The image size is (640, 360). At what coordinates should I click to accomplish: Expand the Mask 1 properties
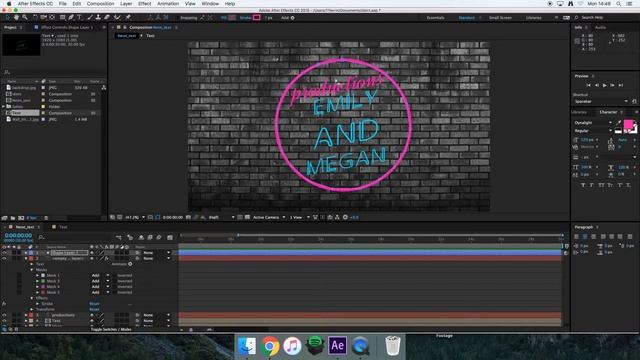[x=38, y=276]
